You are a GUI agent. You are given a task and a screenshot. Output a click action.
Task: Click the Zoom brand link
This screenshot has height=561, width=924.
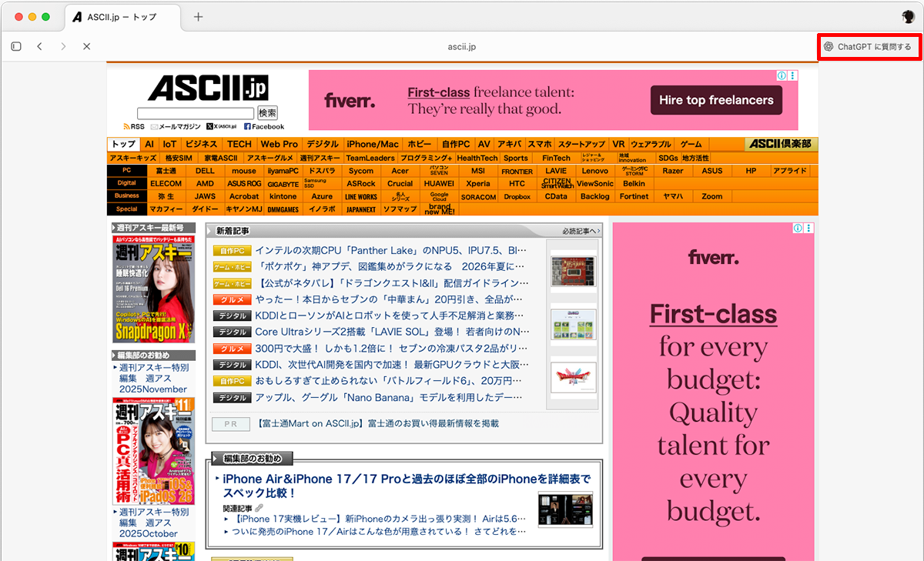[712, 196]
